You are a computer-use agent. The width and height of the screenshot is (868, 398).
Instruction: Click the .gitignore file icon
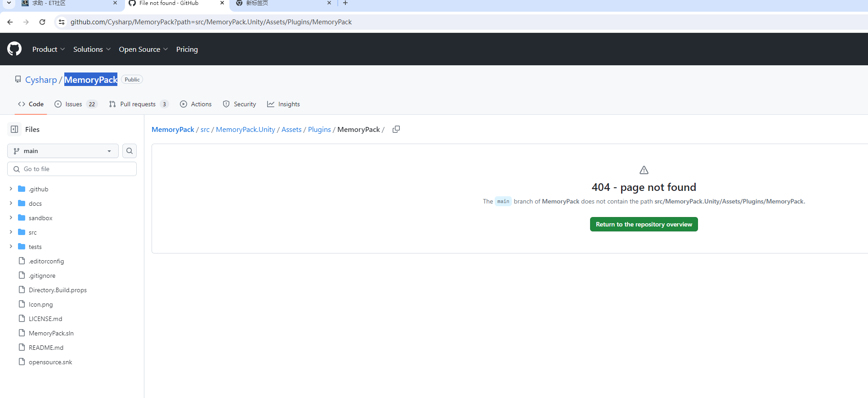pos(22,276)
